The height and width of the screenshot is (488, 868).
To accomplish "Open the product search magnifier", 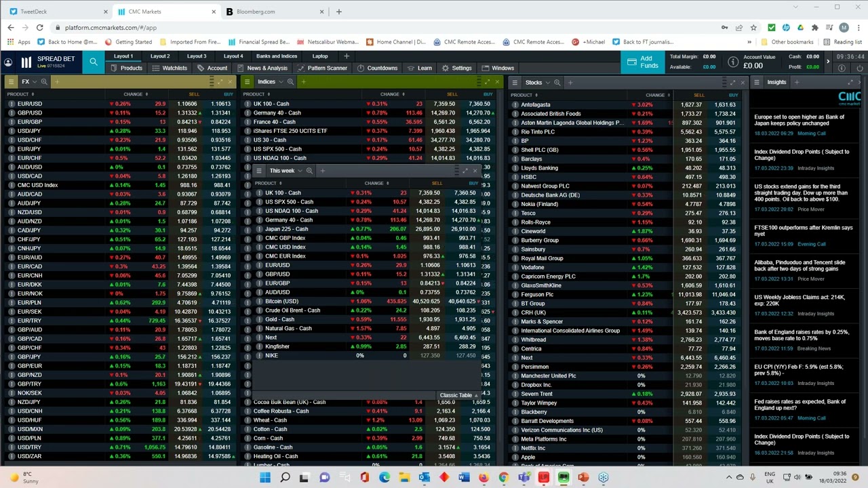I will [94, 62].
